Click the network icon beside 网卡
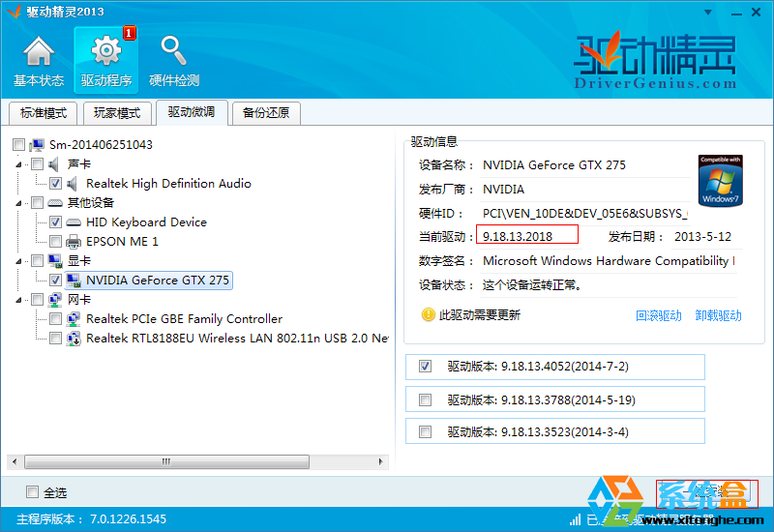The image size is (774, 532). [x=55, y=300]
